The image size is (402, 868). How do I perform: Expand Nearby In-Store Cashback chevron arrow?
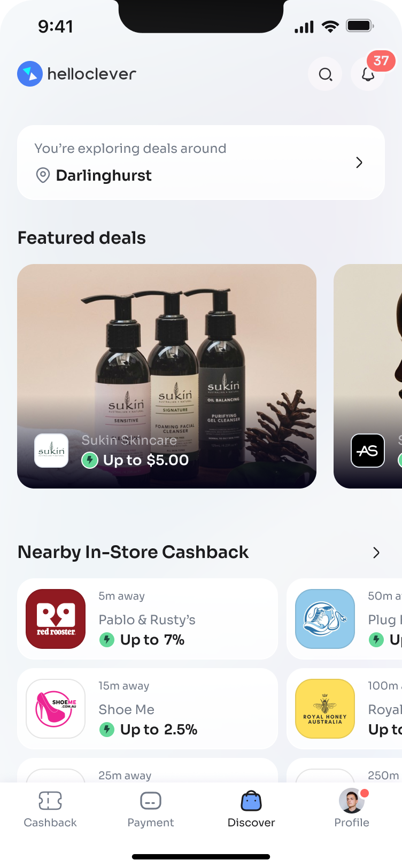[x=376, y=553]
